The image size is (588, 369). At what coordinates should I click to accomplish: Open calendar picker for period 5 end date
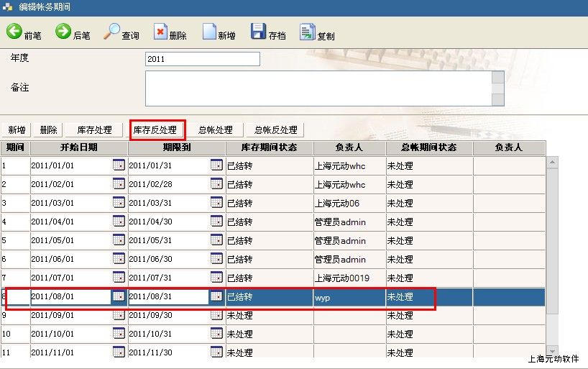[x=216, y=240]
